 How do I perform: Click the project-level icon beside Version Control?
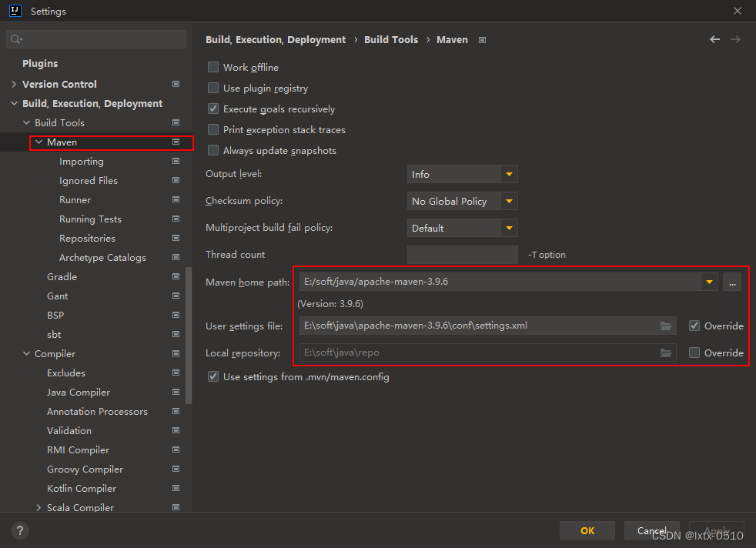tap(176, 84)
